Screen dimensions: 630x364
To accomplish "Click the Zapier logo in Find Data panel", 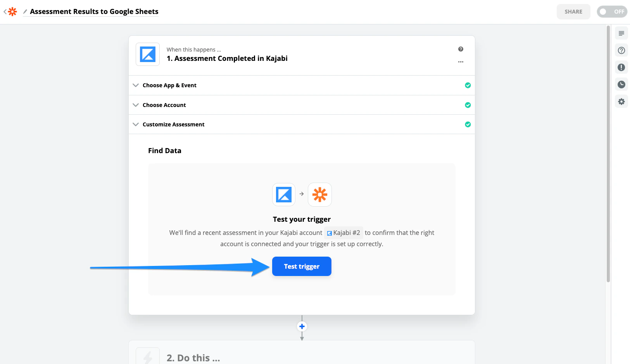I will tap(320, 195).
